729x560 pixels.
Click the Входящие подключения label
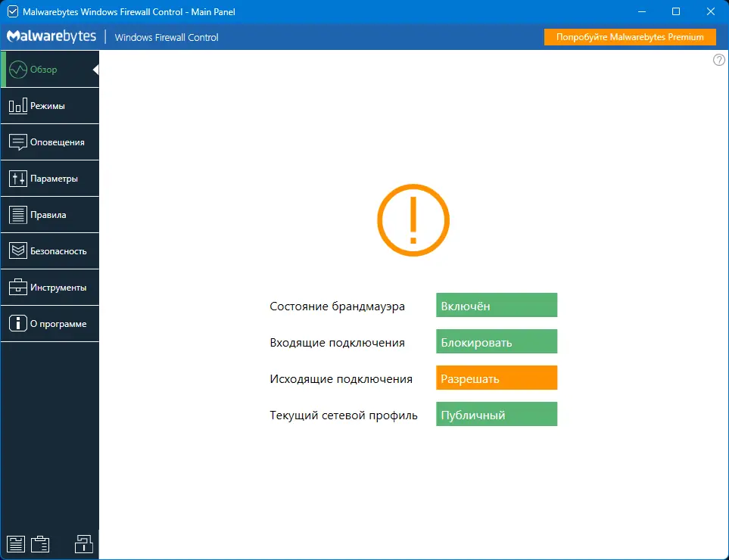point(337,343)
